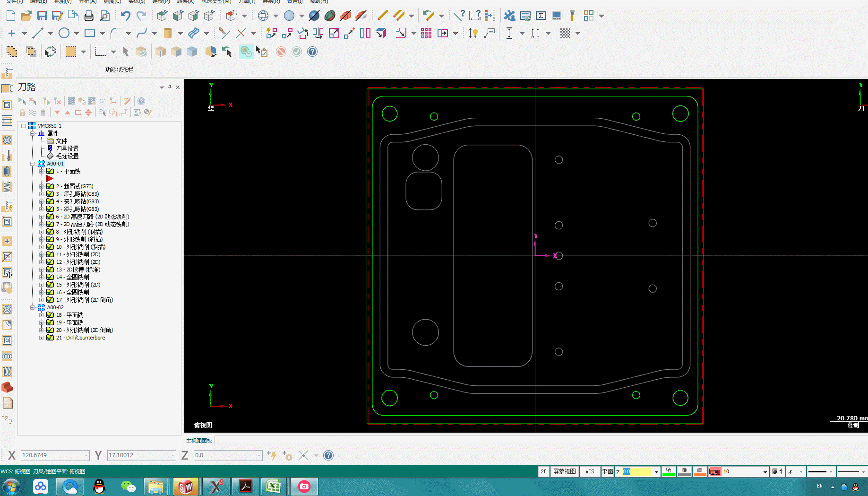
Task: Collapse the A00-01 toolpath group
Action: [x=33, y=164]
